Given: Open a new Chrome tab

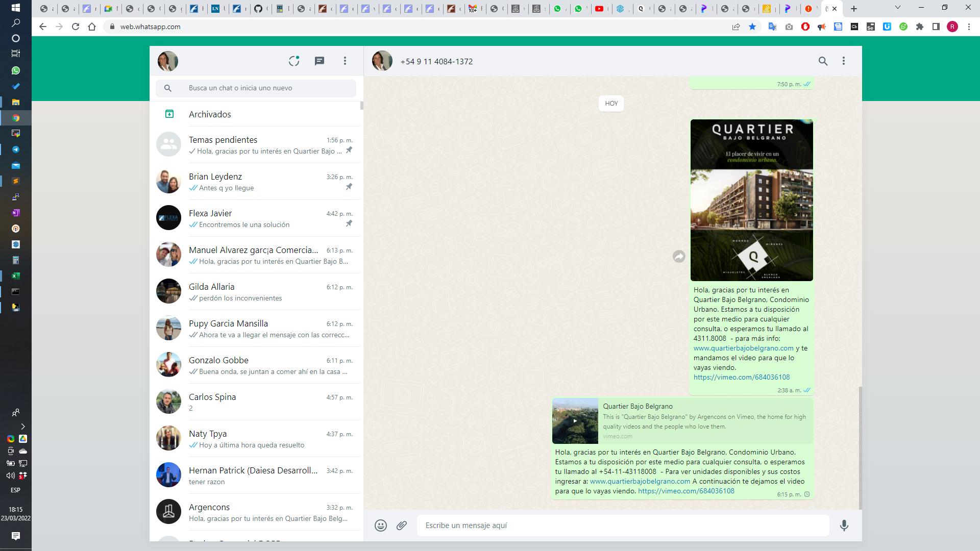Looking at the screenshot, I should point(854,8).
